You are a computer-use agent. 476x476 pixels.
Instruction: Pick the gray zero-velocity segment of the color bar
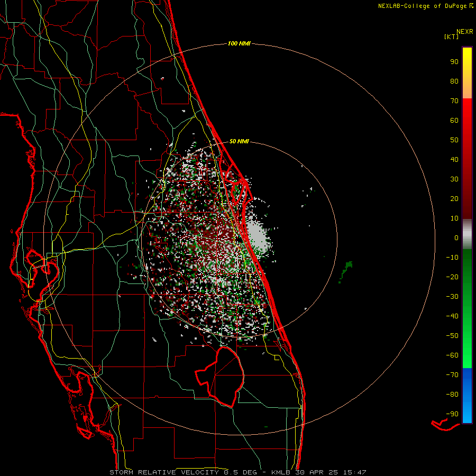467,234
